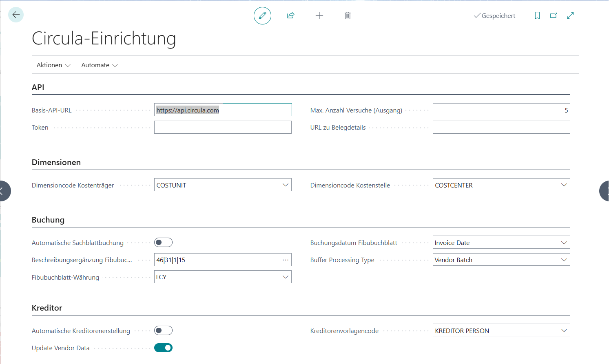Click the Gespeichert saved status indicator

tap(494, 15)
